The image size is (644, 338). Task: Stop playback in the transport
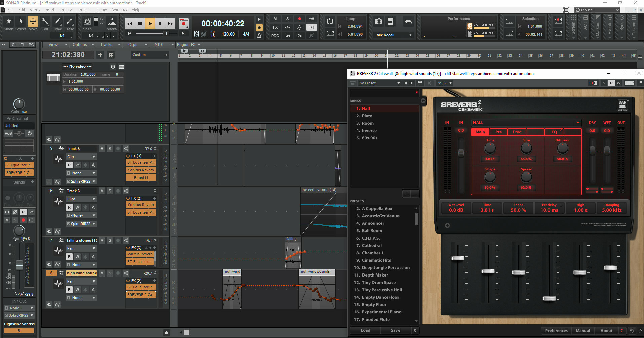coord(140,24)
